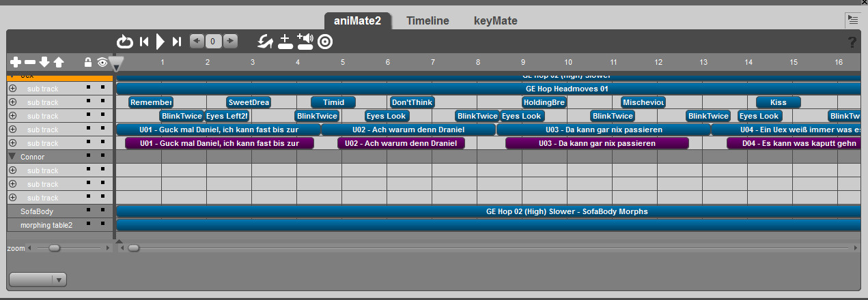The height and width of the screenshot is (300, 868).
Task: Select the Kiss animation block
Action: [x=778, y=102]
